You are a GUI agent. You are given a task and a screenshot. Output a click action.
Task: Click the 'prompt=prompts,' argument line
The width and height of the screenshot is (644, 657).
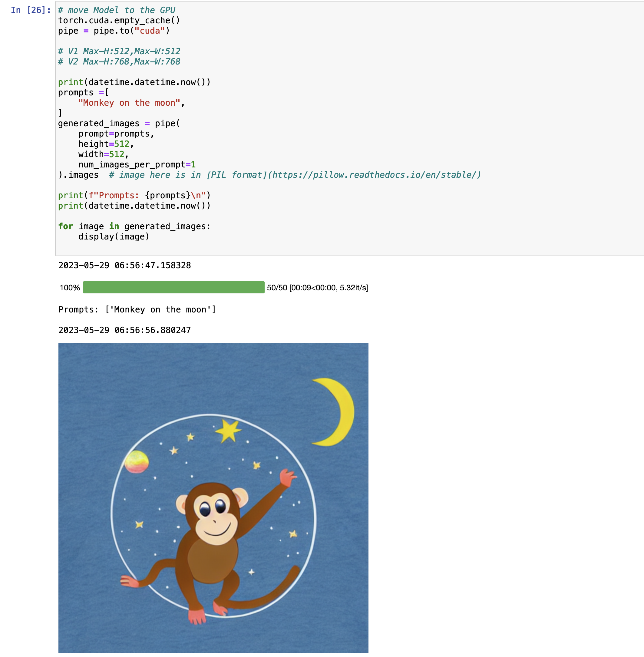[x=116, y=134]
